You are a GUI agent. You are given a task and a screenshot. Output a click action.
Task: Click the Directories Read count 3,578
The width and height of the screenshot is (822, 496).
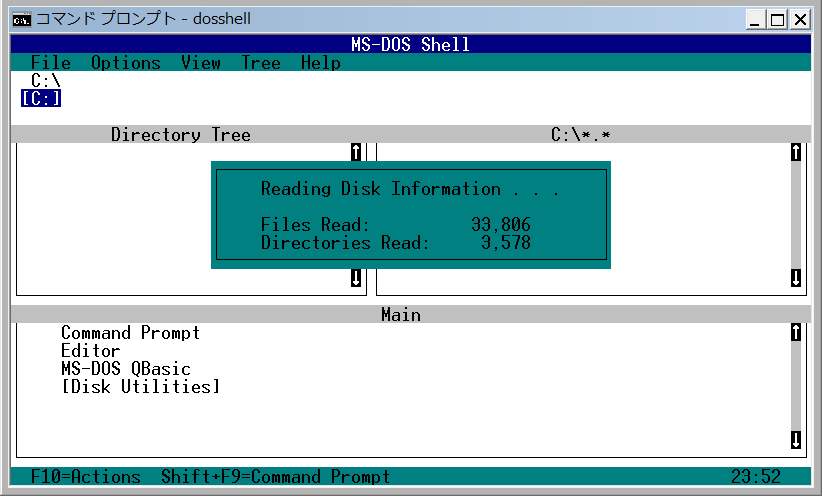tap(506, 242)
